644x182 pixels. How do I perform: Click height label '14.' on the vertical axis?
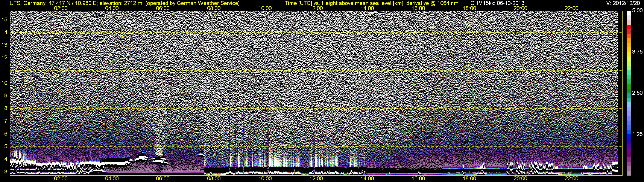coord(5,32)
